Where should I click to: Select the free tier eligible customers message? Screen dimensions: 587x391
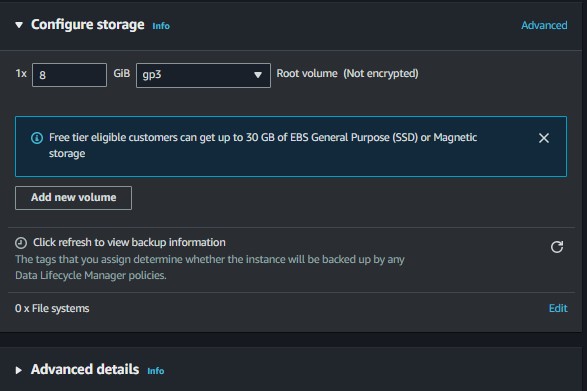click(x=263, y=145)
